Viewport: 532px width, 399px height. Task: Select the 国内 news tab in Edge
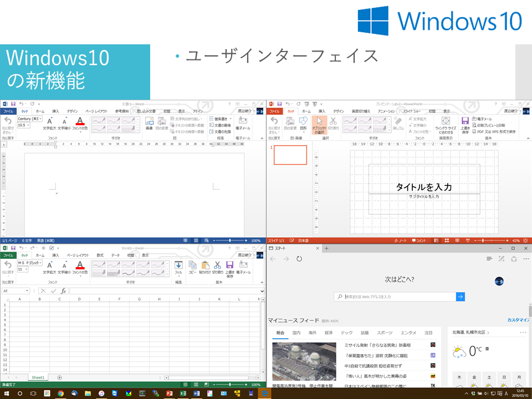296,333
